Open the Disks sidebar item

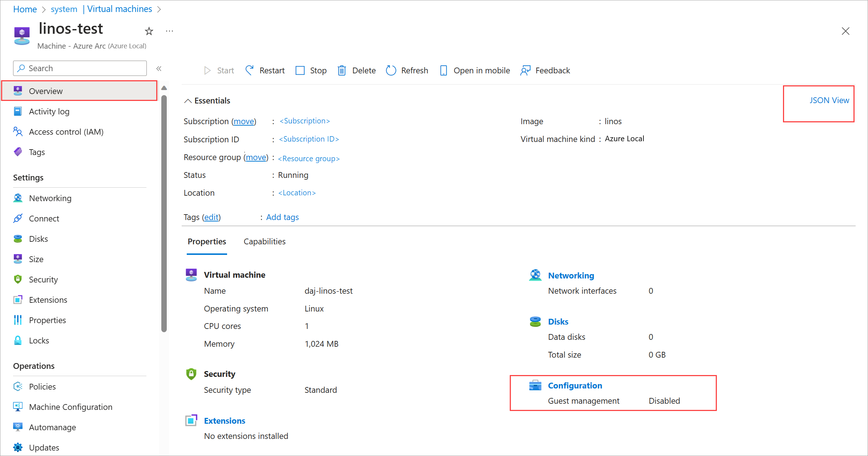pyautogui.click(x=38, y=239)
